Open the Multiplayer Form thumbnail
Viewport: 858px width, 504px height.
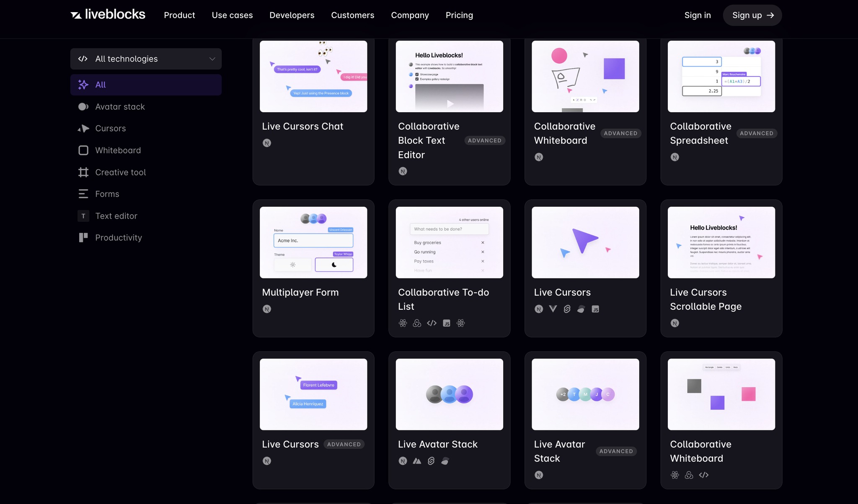click(313, 242)
